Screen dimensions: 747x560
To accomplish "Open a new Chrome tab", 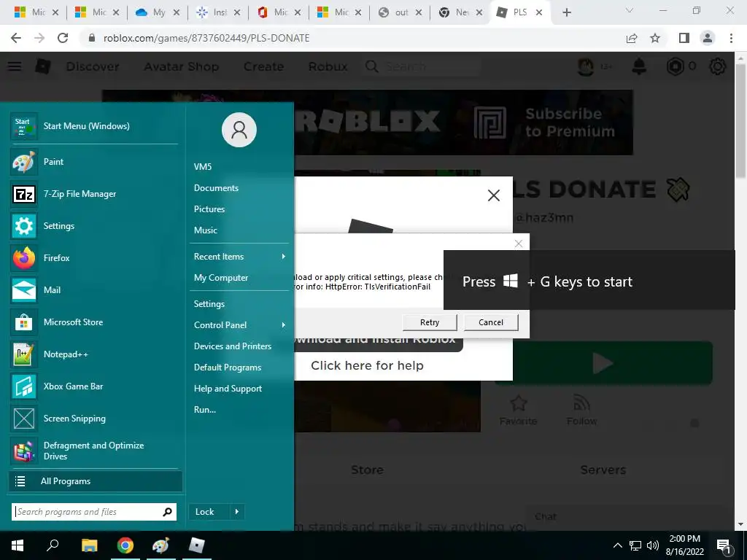I will pos(566,12).
